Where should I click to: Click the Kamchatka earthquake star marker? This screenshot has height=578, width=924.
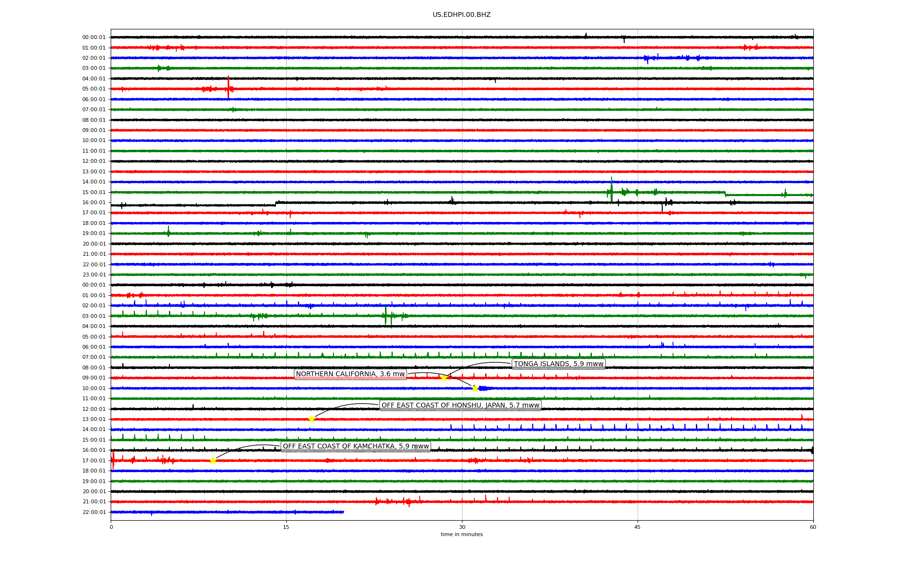[x=213, y=461]
